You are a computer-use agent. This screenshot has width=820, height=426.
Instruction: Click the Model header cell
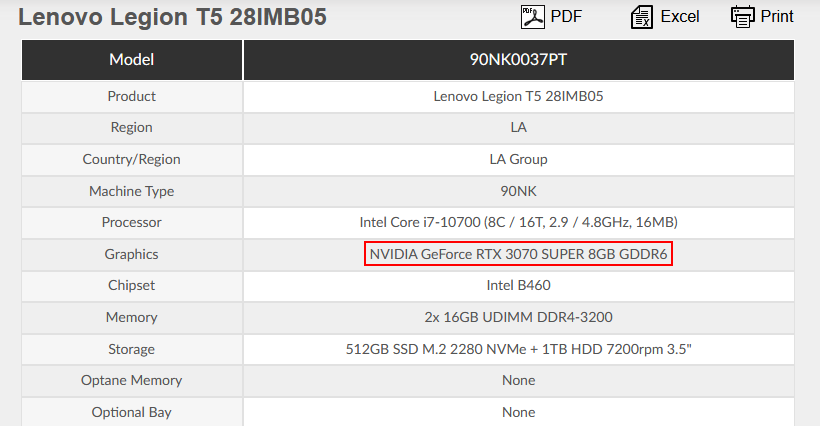132,60
